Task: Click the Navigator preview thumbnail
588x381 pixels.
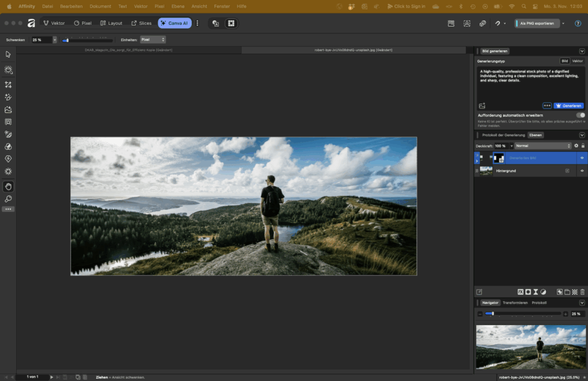Action: pos(530,347)
